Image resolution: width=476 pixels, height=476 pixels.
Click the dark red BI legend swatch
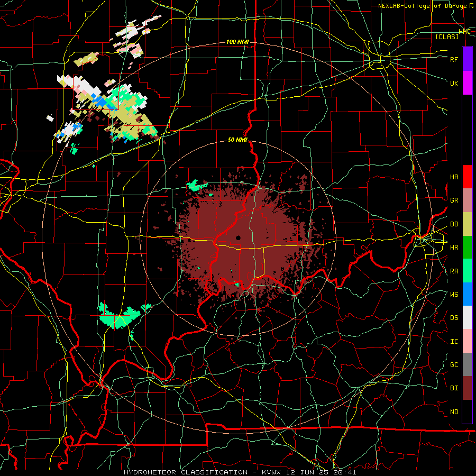[467, 388]
